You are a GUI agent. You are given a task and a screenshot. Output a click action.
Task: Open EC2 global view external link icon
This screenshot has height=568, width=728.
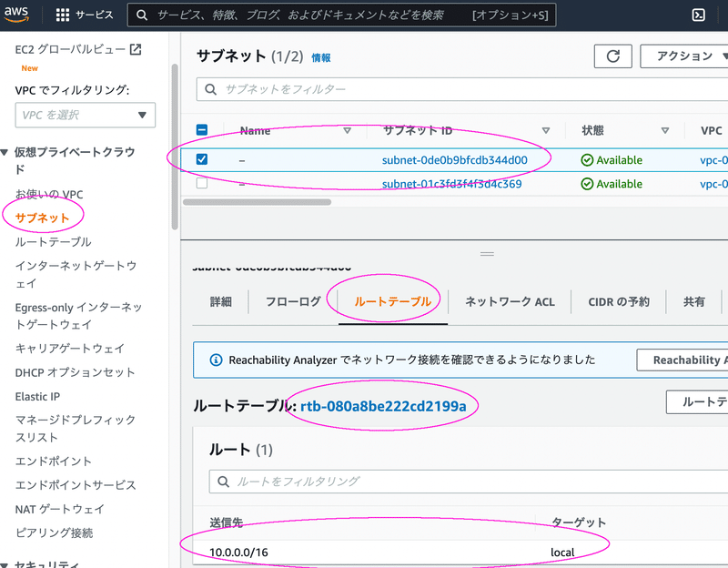(136, 49)
